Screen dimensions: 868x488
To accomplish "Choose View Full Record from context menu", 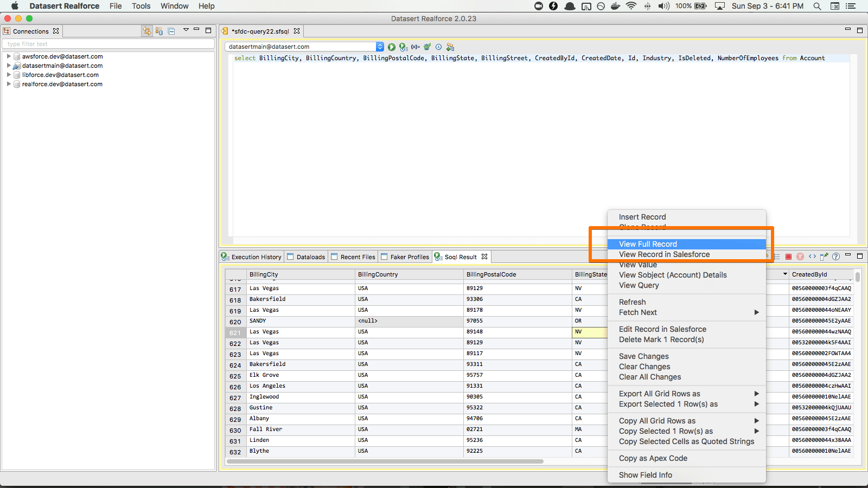I will [648, 244].
